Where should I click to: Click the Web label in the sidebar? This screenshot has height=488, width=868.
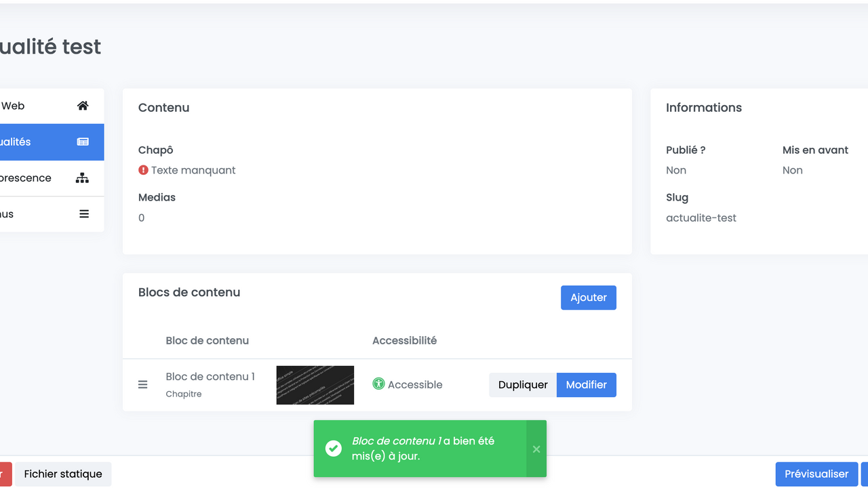[13, 106]
